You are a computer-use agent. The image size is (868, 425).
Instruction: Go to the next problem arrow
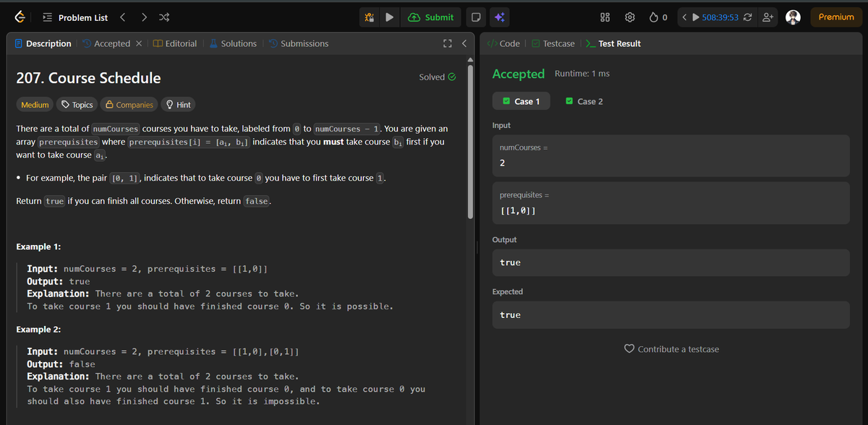coord(144,17)
